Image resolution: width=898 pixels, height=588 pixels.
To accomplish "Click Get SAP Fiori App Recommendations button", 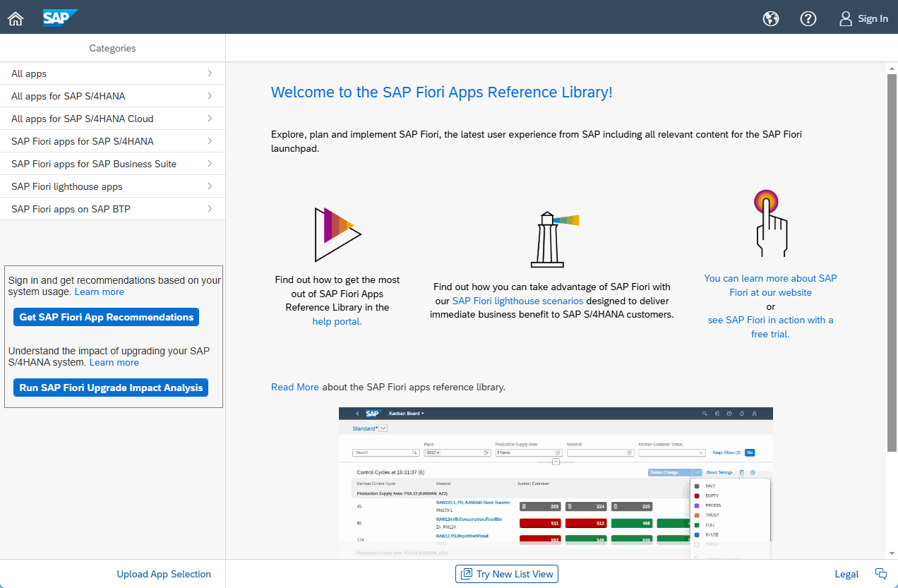I will [106, 317].
